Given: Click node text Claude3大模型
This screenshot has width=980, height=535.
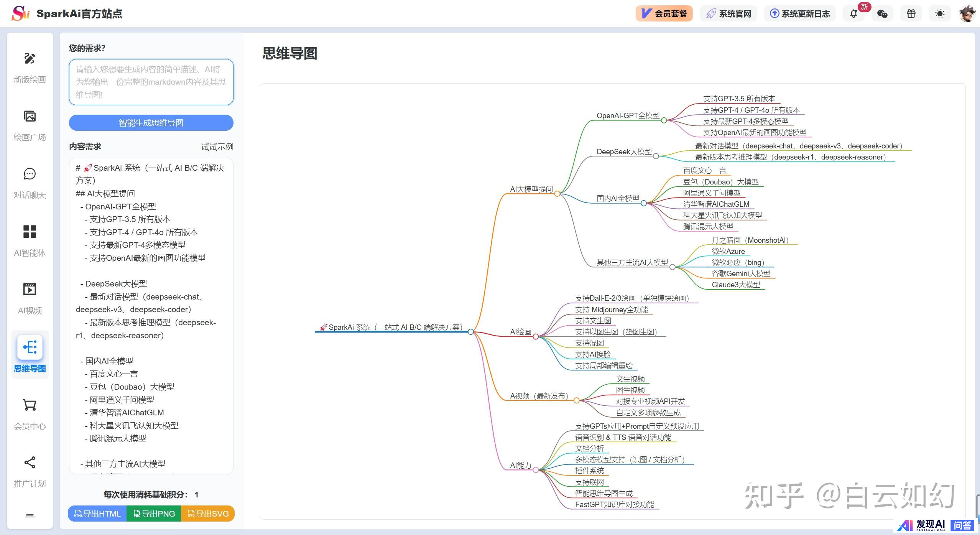Looking at the screenshot, I should point(736,285).
